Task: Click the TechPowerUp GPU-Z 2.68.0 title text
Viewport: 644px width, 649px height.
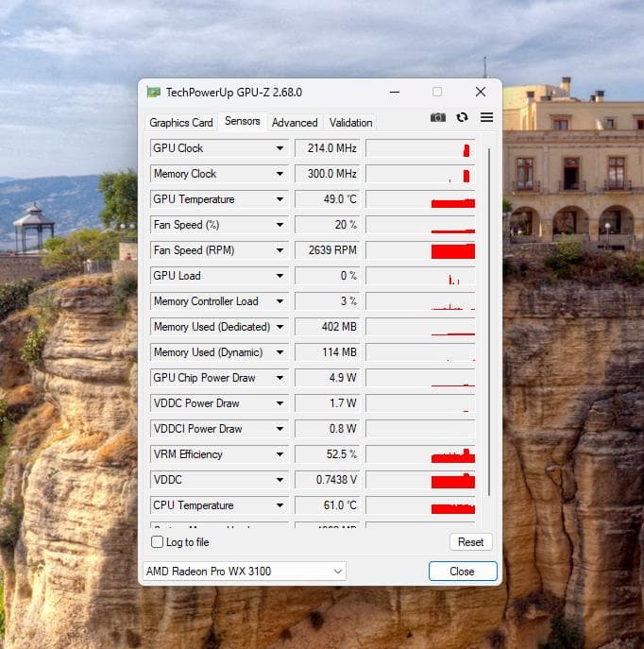Action: [x=234, y=93]
